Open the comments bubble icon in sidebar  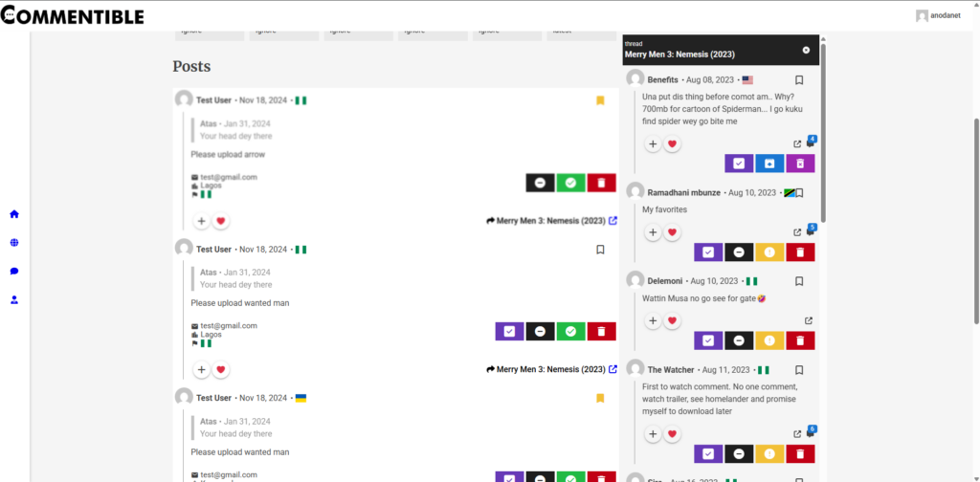[14, 272]
